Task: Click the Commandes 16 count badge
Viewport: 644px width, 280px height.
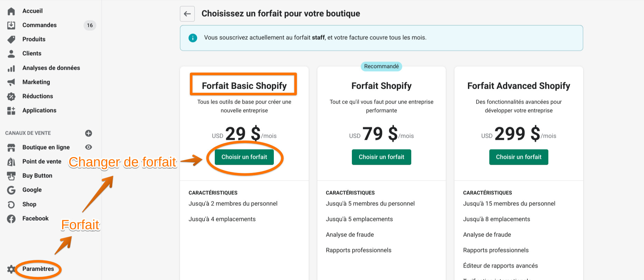Action: [90, 25]
